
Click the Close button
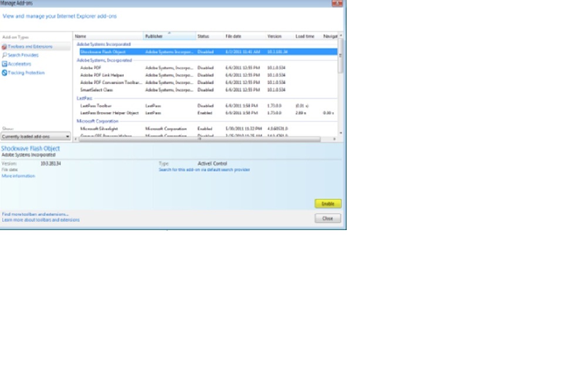[328, 218]
